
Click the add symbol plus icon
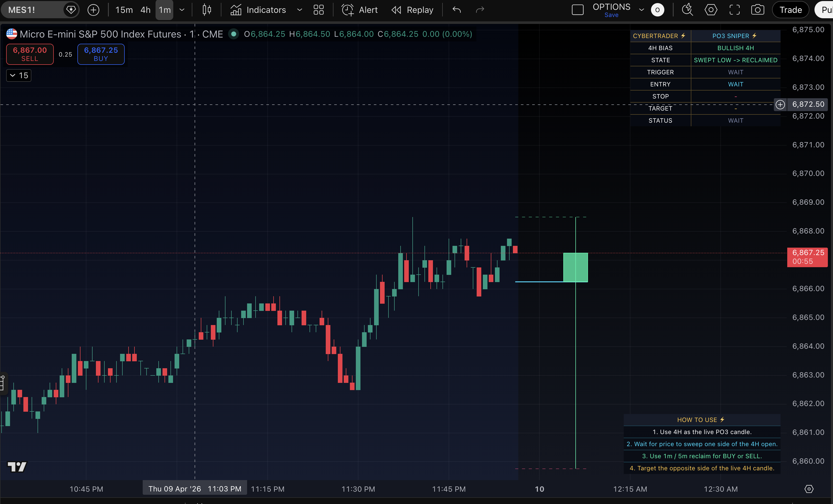[93, 10]
